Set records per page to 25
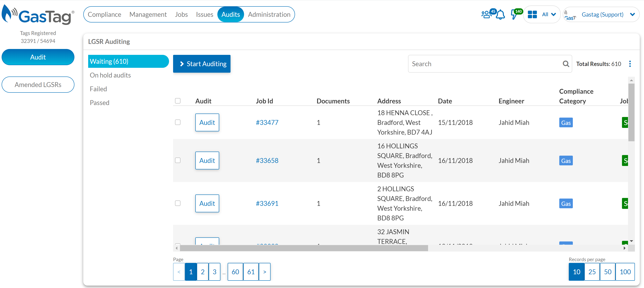 (x=592, y=272)
